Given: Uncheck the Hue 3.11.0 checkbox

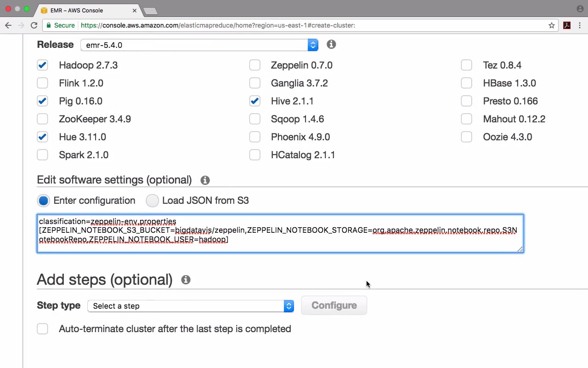Looking at the screenshot, I should (42, 137).
